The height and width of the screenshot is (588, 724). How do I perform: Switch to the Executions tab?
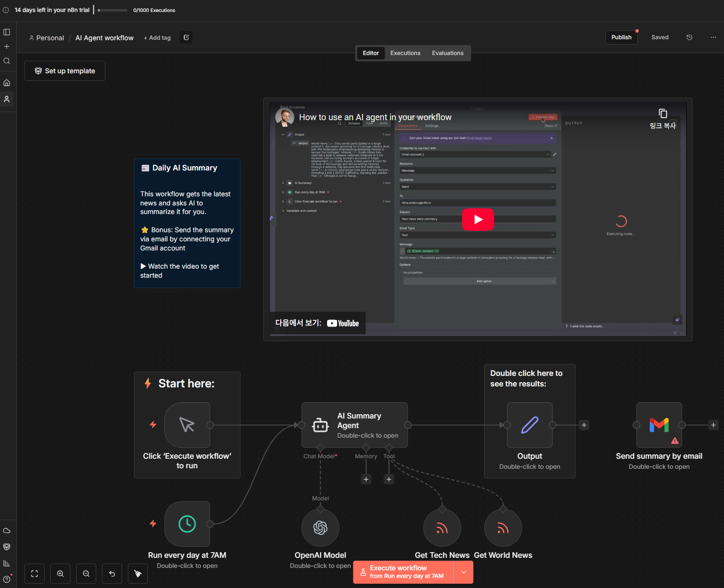(405, 53)
